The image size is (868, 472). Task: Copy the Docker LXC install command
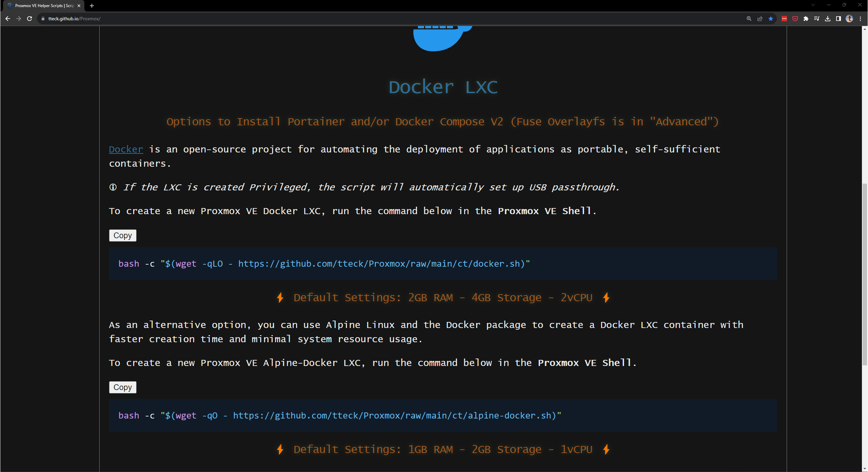(x=123, y=235)
